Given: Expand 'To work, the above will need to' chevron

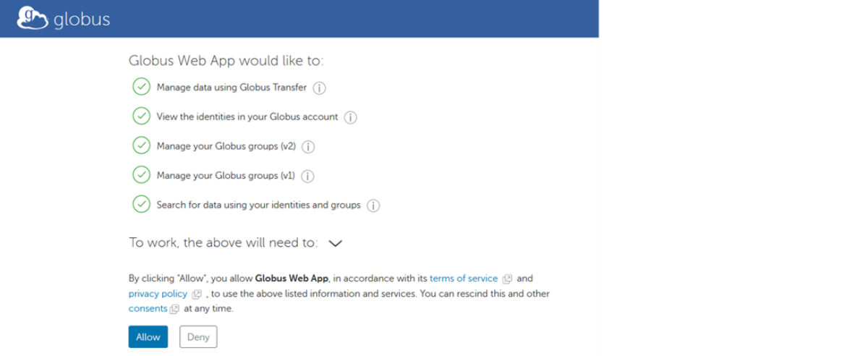Looking at the screenshot, I should 335,244.
